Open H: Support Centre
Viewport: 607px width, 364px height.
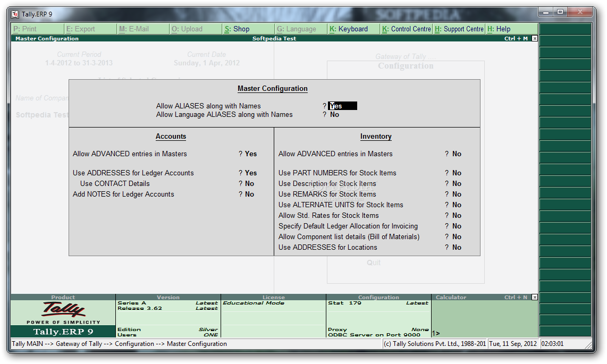[x=459, y=29]
